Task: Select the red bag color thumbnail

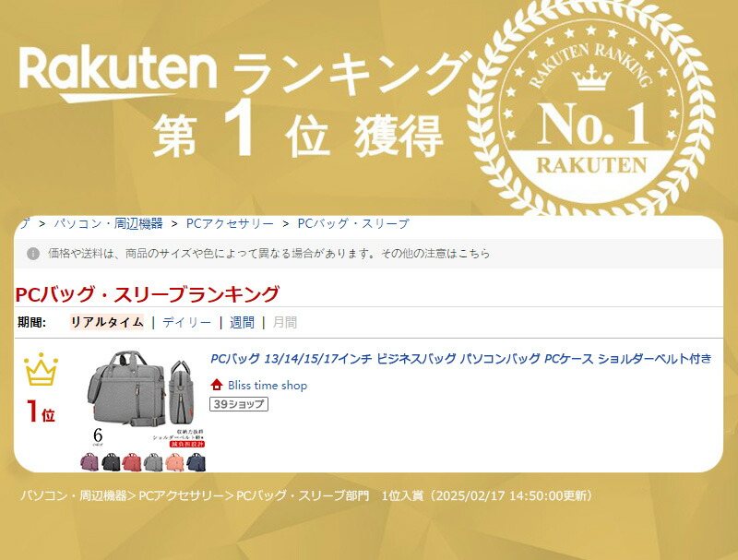Action: [x=132, y=461]
